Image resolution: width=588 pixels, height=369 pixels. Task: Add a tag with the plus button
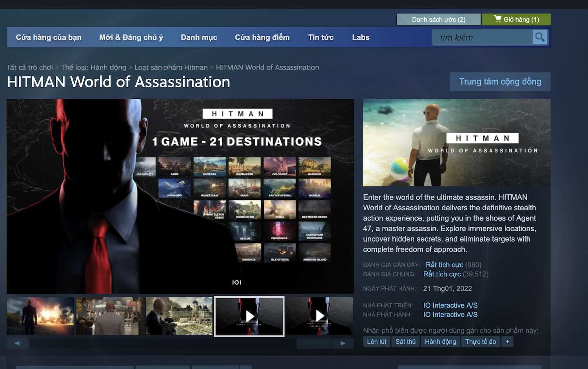[507, 342]
